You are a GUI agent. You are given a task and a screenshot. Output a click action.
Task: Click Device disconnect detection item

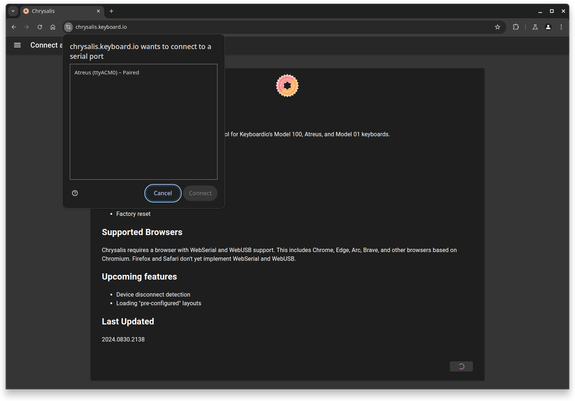153,295
